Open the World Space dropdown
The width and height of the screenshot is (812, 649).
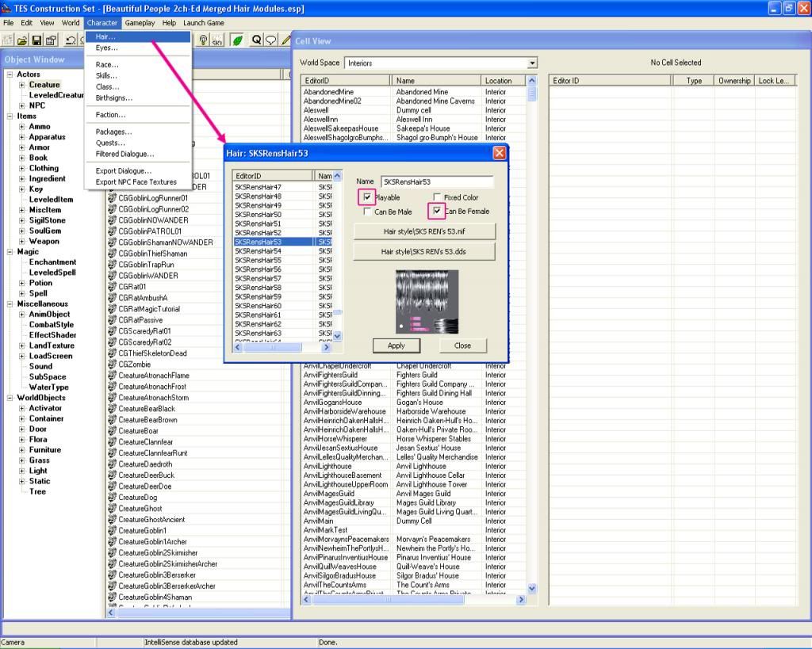click(x=532, y=63)
